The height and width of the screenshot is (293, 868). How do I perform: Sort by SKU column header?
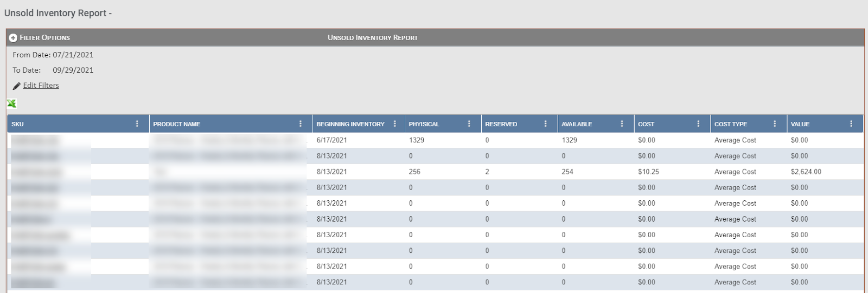(x=18, y=124)
